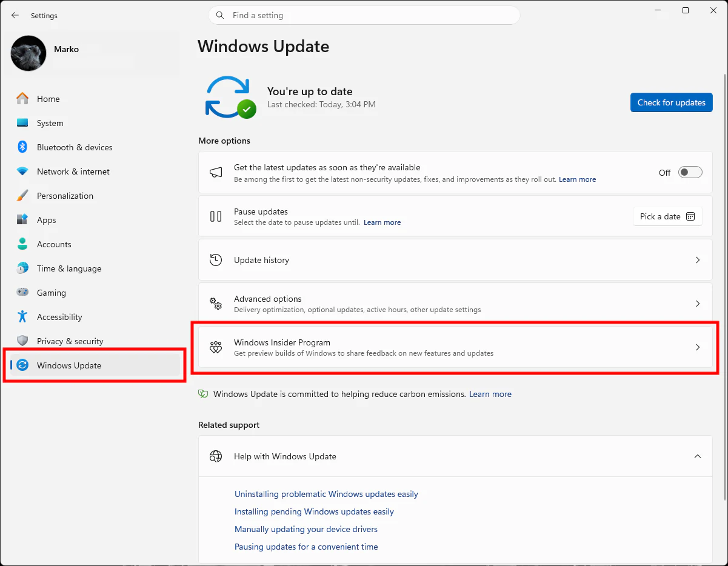This screenshot has width=728, height=566.
Task: Open Network & internet settings
Action: point(73,171)
